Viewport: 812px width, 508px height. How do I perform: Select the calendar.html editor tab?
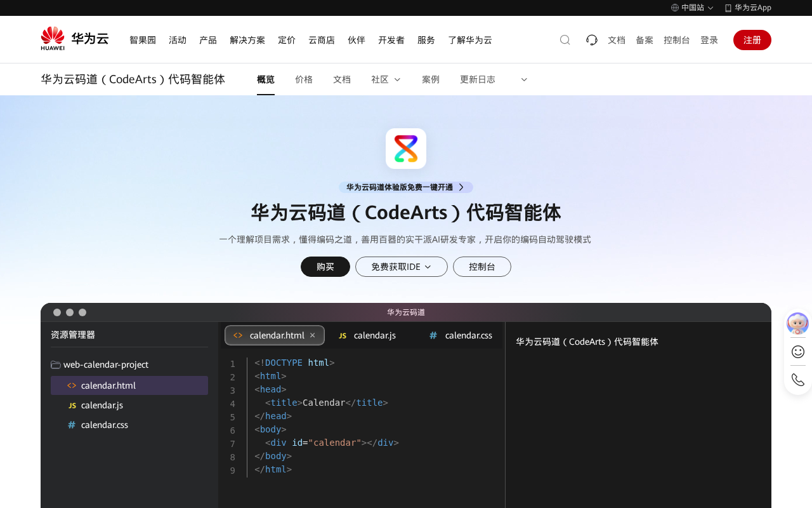(x=275, y=335)
